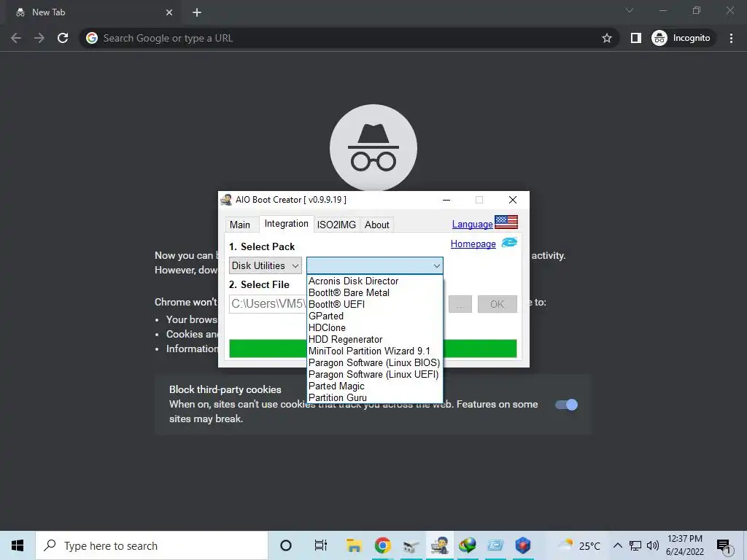Open Chrome tab search chevron
747x560 pixels.
point(630,10)
